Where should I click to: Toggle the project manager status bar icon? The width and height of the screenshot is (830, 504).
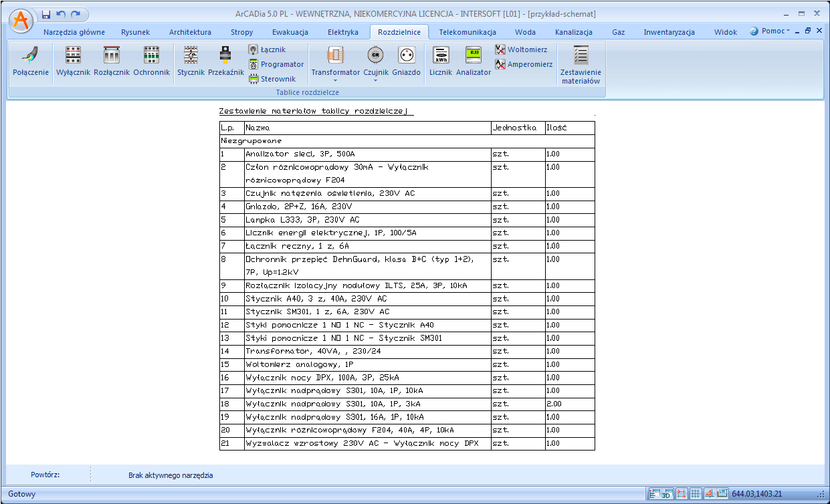click(655, 494)
